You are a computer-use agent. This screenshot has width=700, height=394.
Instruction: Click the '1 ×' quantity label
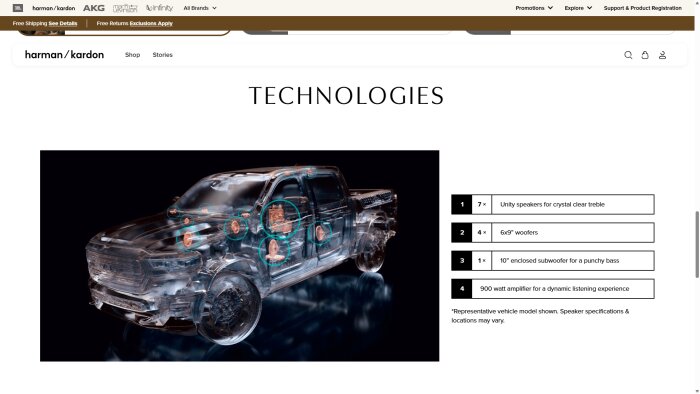[482, 261]
